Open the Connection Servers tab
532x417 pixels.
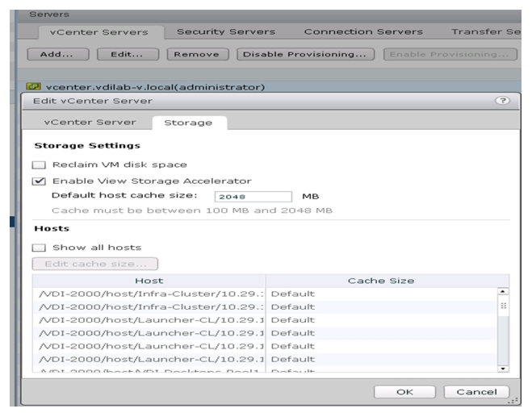363,32
